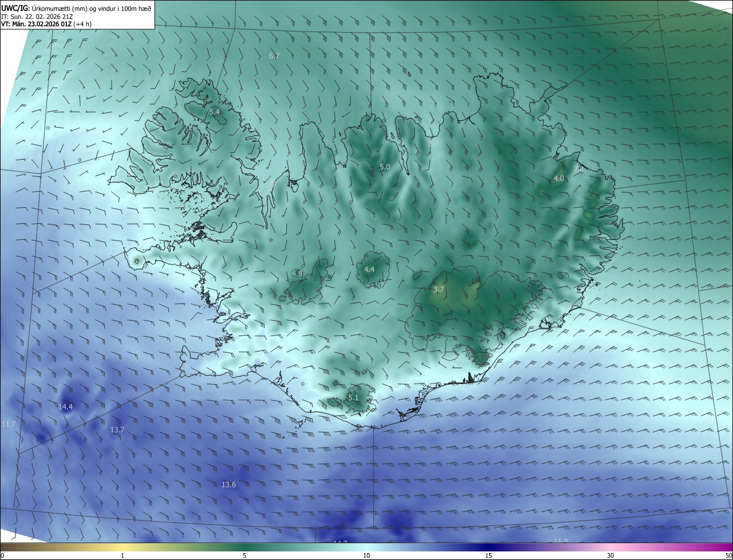Click the 4.0 value in east Iceland
733x560 pixels.
(x=559, y=179)
